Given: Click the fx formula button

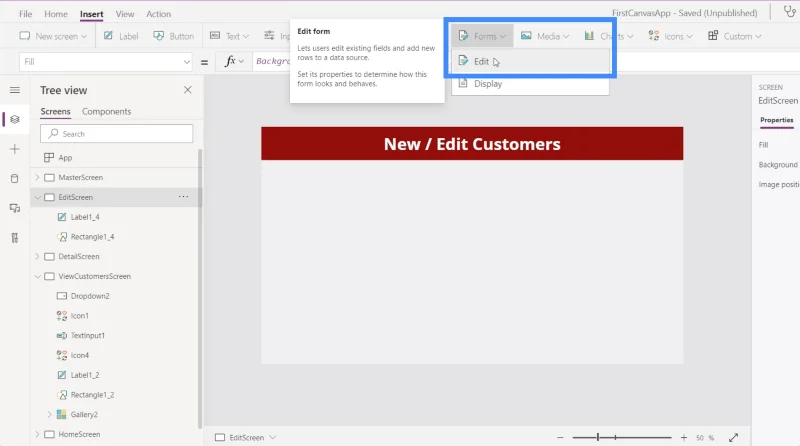Looking at the screenshot, I should click(234, 62).
